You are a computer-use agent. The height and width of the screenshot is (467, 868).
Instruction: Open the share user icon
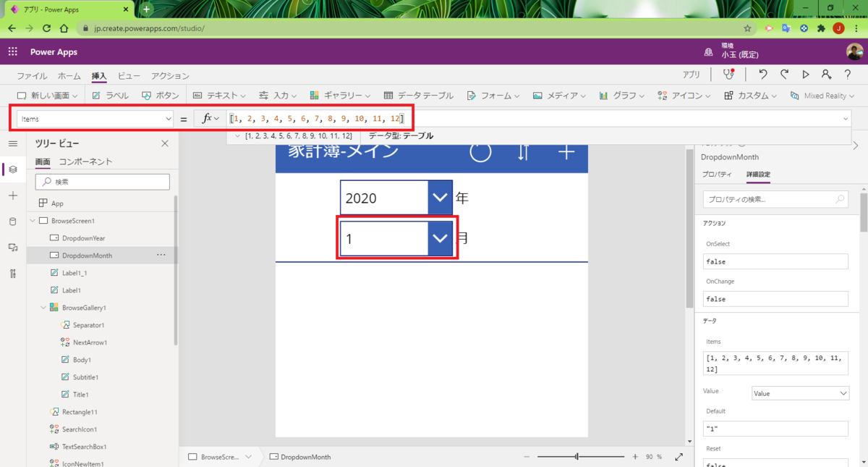pyautogui.click(x=826, y=75)
